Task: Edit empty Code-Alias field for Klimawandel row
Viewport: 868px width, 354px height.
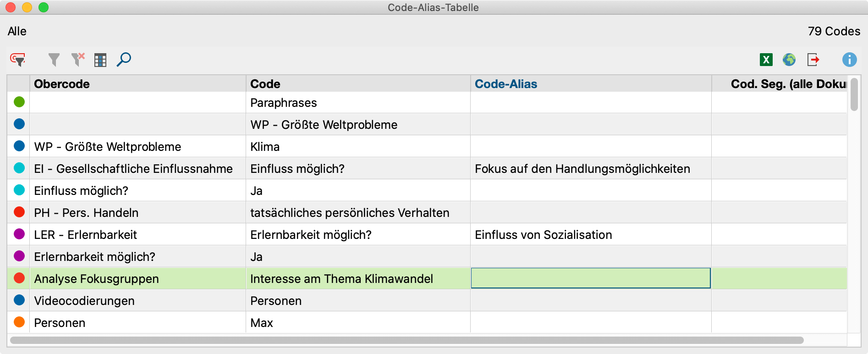Action: click(590, 278)
